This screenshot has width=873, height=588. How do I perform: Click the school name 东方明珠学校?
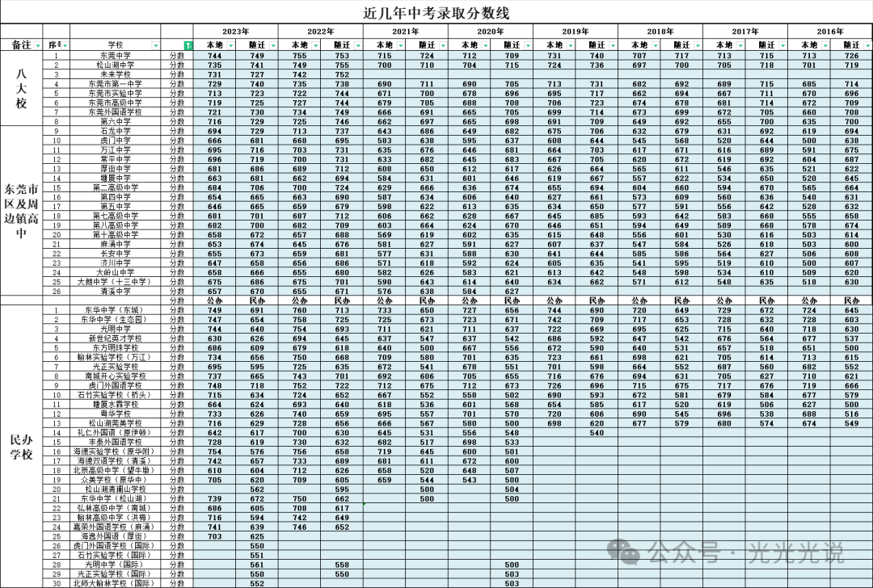pos(116,347)
